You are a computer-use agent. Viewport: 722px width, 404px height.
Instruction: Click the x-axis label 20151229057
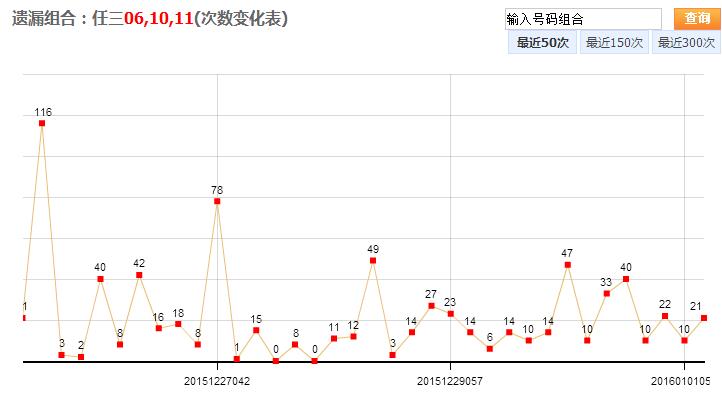450,381
